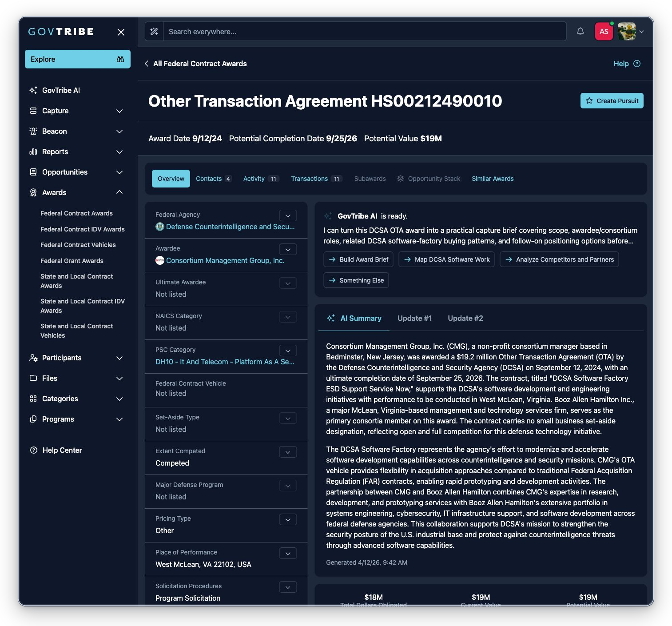Return to All Federal Contract Awards
The height and width of the screenshot is (626, 672).
(200, 64)
